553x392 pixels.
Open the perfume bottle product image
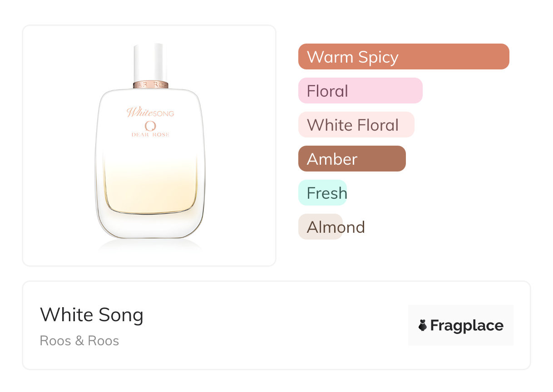149,145
